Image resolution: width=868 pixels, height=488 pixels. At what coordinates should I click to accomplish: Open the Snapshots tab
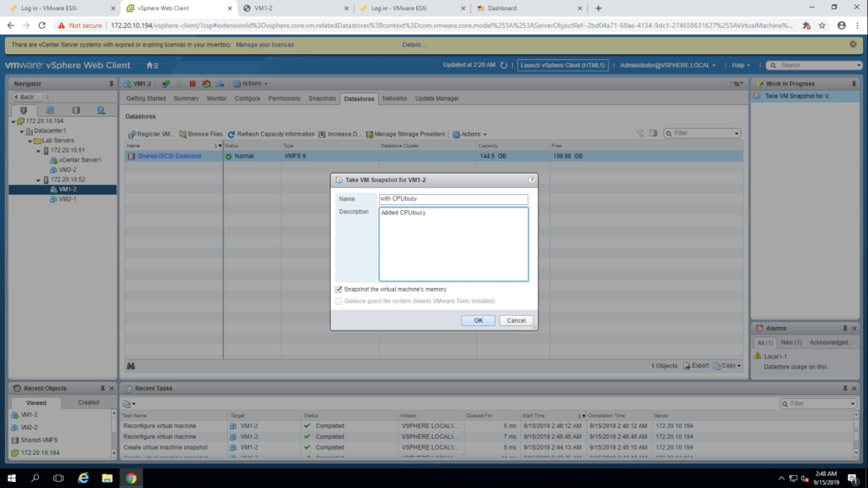[x=322, y=98]
